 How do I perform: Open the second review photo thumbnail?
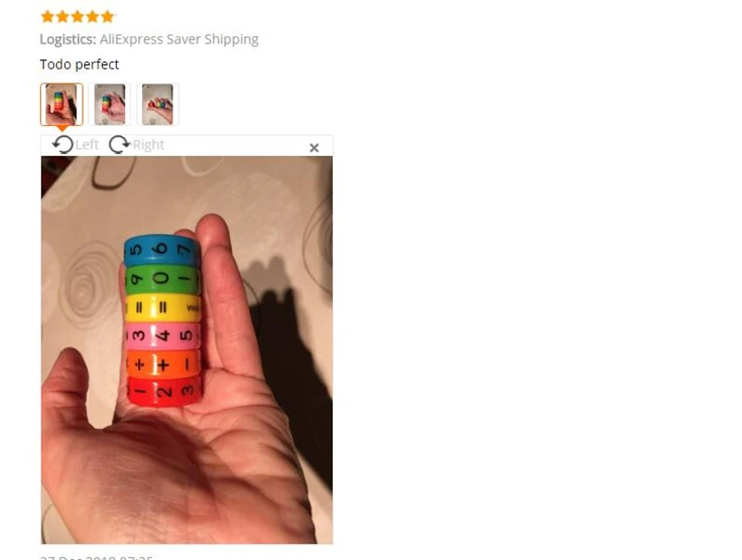[109, 105]
